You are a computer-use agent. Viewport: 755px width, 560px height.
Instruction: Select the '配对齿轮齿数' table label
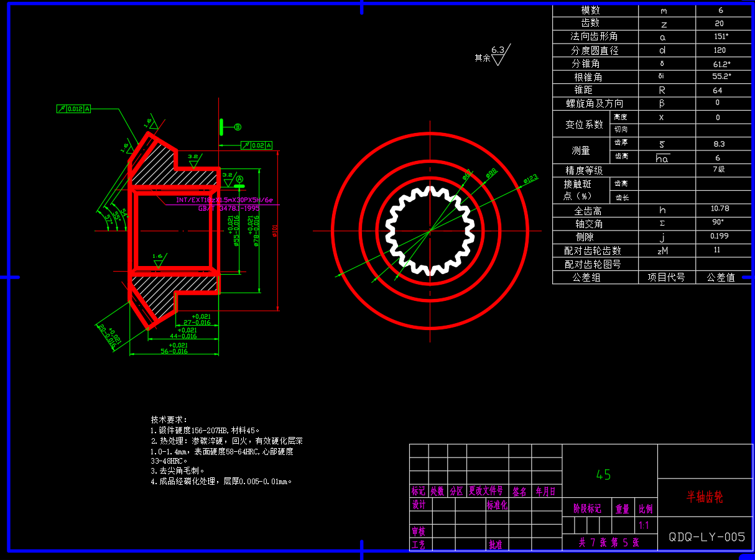(x=593, y=251)
